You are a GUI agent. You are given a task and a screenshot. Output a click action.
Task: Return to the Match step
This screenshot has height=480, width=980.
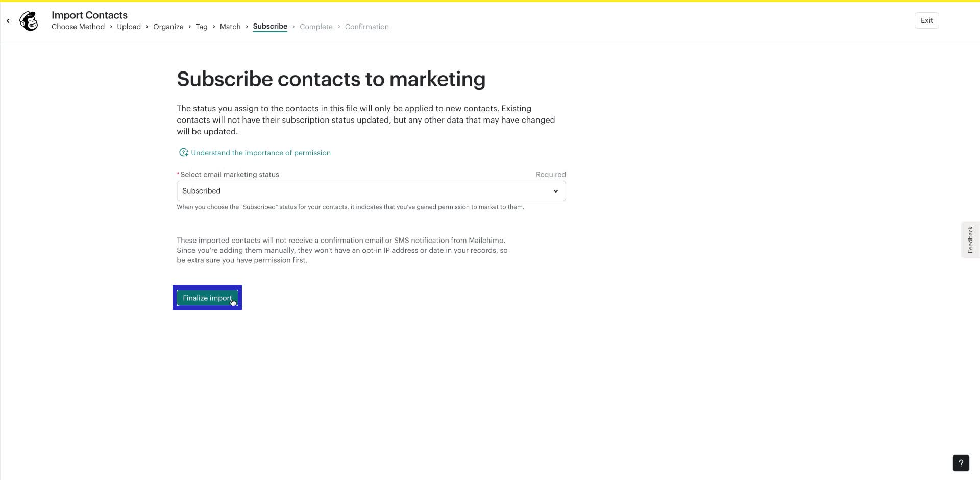[230, 26]
